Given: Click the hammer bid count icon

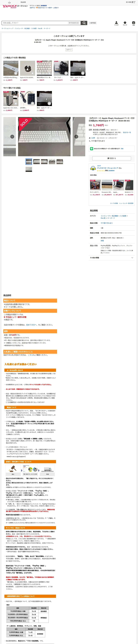Looking at the screenshot, I should 90,138.
